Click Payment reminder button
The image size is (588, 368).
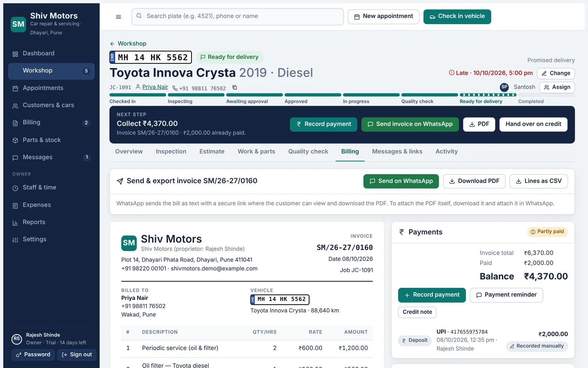click(x=506, y=295)
